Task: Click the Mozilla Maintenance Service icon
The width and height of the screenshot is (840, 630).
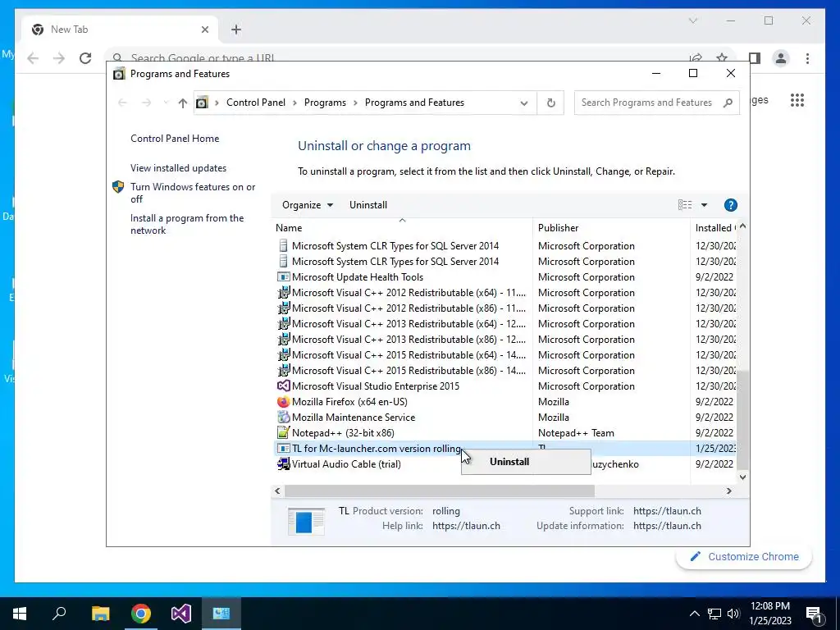Action: (x=283, y=418)
